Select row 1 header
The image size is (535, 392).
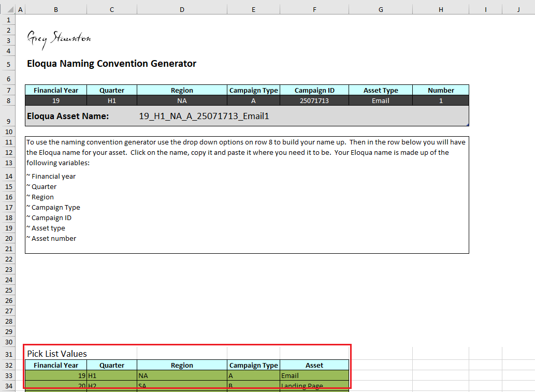click(8, 20)
